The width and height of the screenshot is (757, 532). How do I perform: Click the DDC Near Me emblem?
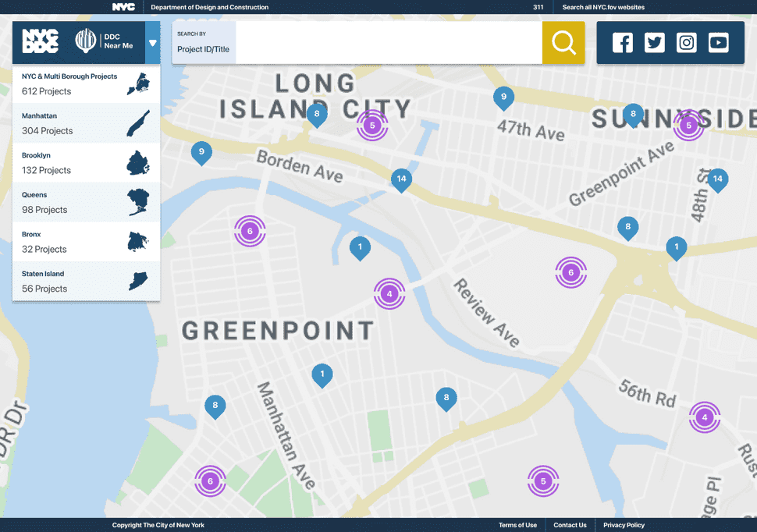coord(85,41)
